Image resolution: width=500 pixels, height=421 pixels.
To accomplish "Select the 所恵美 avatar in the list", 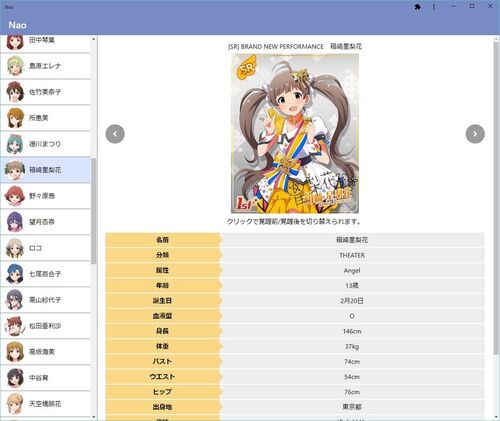I will (15, 118).
